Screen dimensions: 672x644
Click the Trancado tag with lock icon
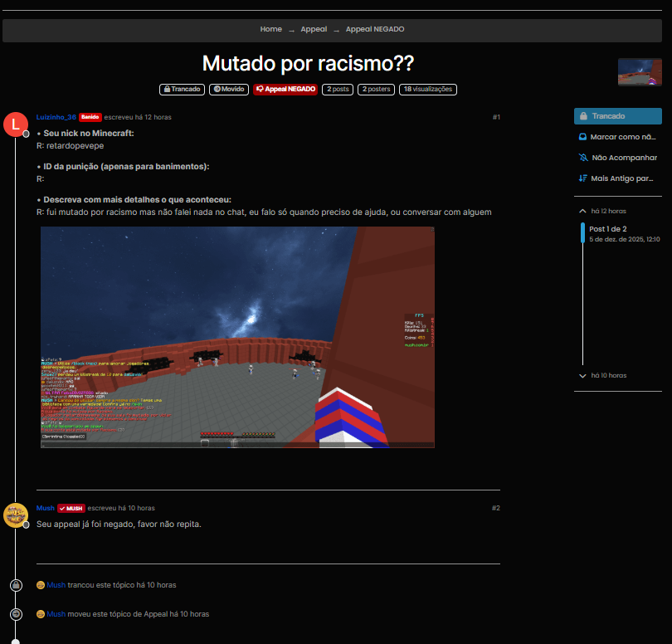[183, 89]
